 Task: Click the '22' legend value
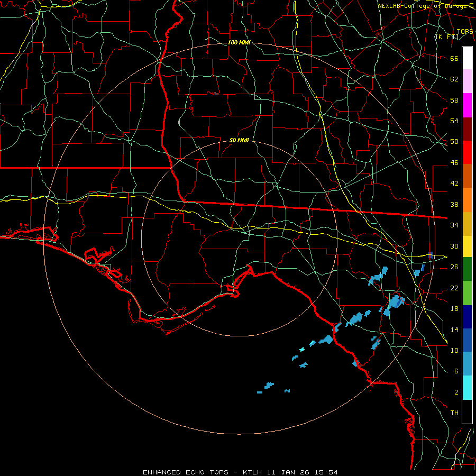point(454,288)
